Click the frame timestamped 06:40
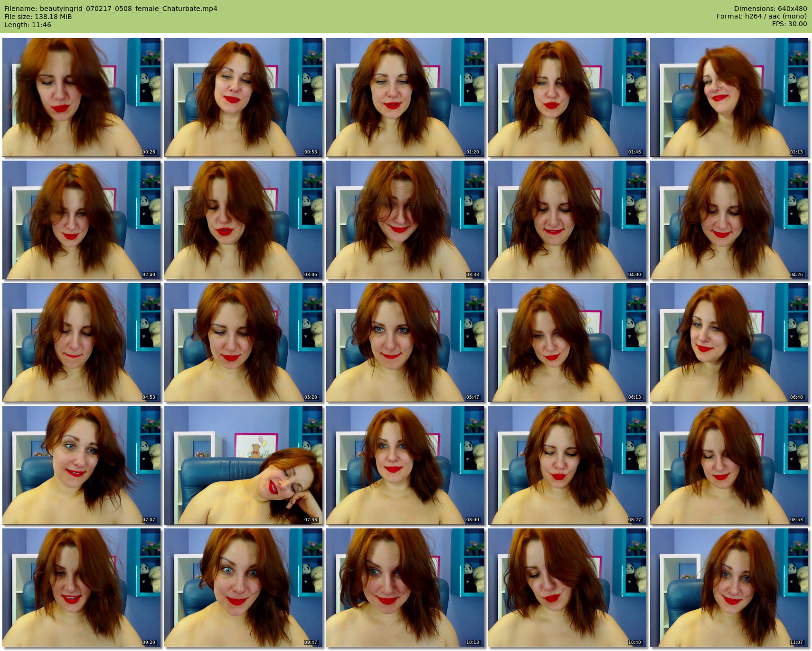The height and width of the screenshot is (651, 812). pos(729,343)
